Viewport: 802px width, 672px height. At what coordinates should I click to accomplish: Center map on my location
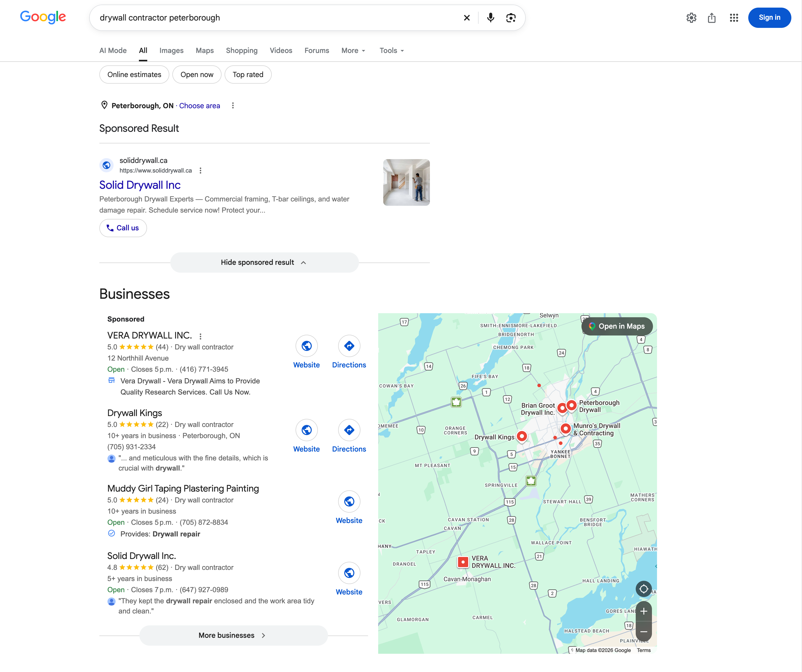(644, 589)
